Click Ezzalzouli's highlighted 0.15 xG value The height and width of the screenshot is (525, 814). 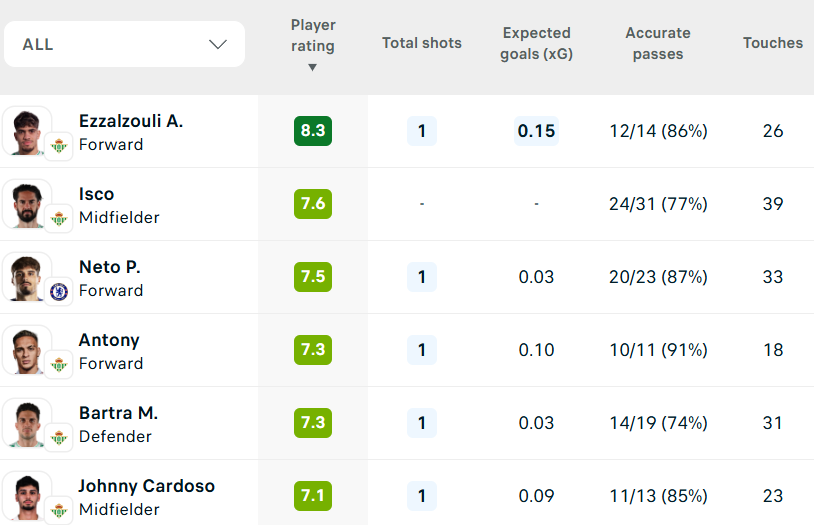tap(536, 131)
